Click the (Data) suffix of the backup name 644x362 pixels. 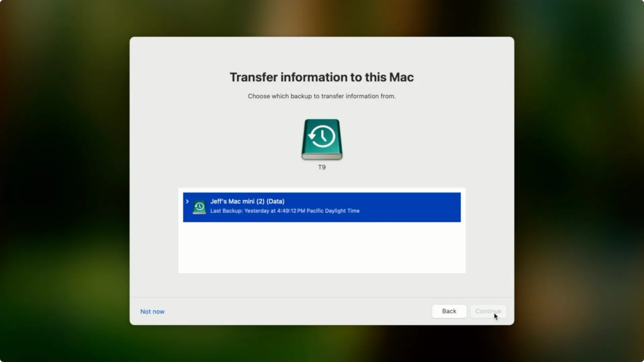click(275, 201)
